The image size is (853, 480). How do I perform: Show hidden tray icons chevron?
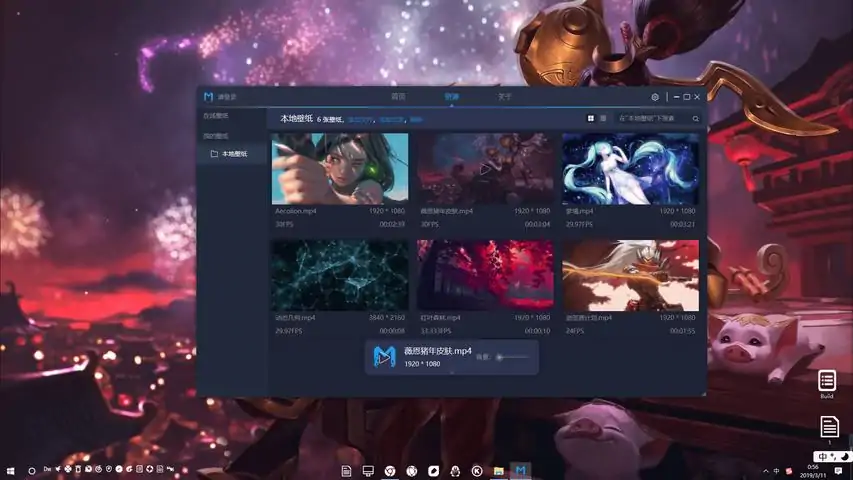coord(766,471)
